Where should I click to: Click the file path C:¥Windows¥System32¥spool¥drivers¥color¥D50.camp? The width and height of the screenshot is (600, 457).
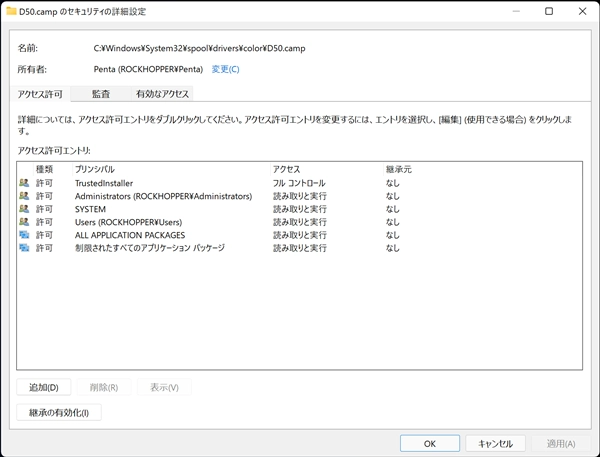(199, 48)
